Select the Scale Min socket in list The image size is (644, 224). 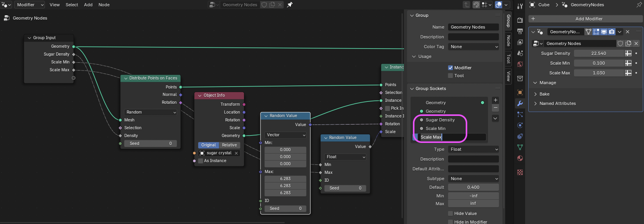point(436,128)
